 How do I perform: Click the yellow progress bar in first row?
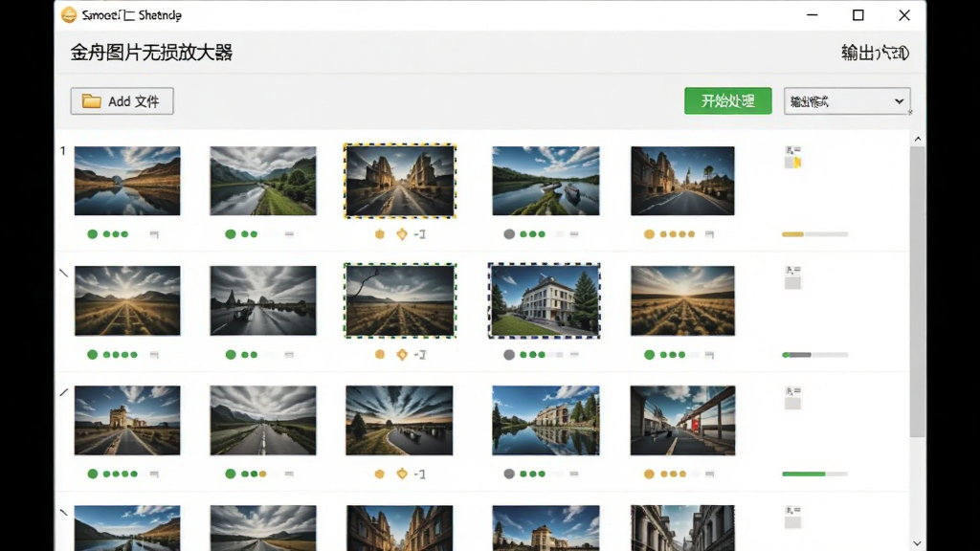tap(815, 234)
